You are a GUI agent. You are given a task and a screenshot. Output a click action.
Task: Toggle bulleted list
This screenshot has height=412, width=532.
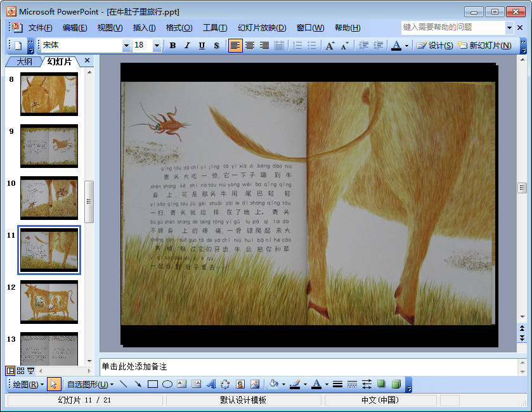[312, 46]
